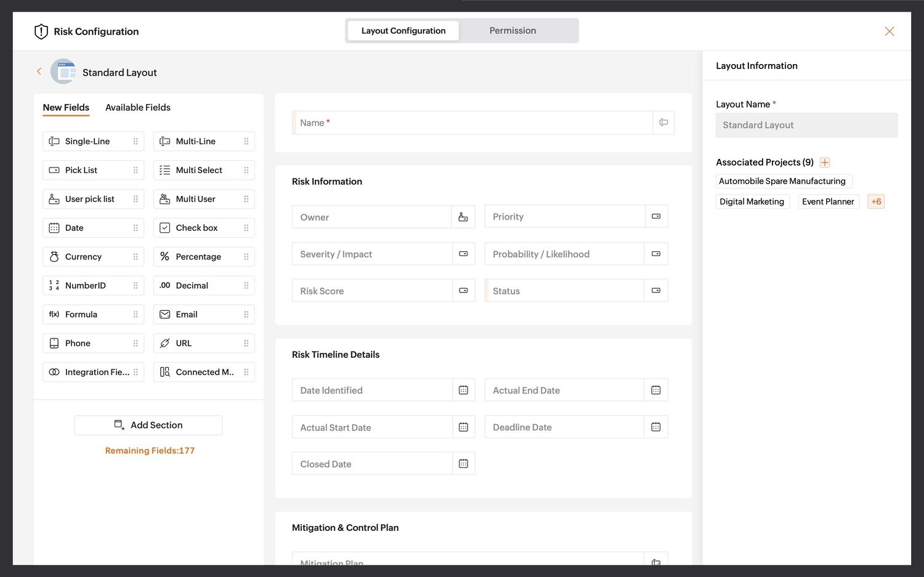Click the back arrow beside Standard Layout
Image resolution: width=924 pixels, height=577 pixels.
39,72
